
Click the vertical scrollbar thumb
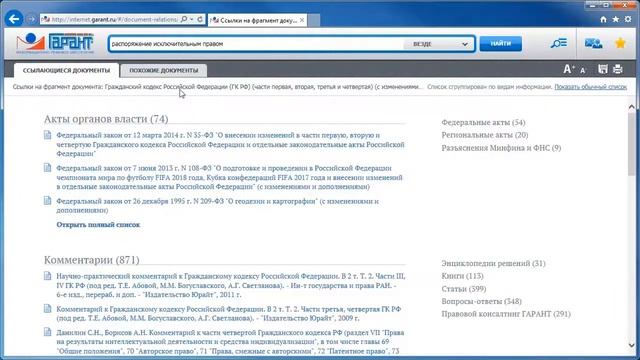[631, 143]
